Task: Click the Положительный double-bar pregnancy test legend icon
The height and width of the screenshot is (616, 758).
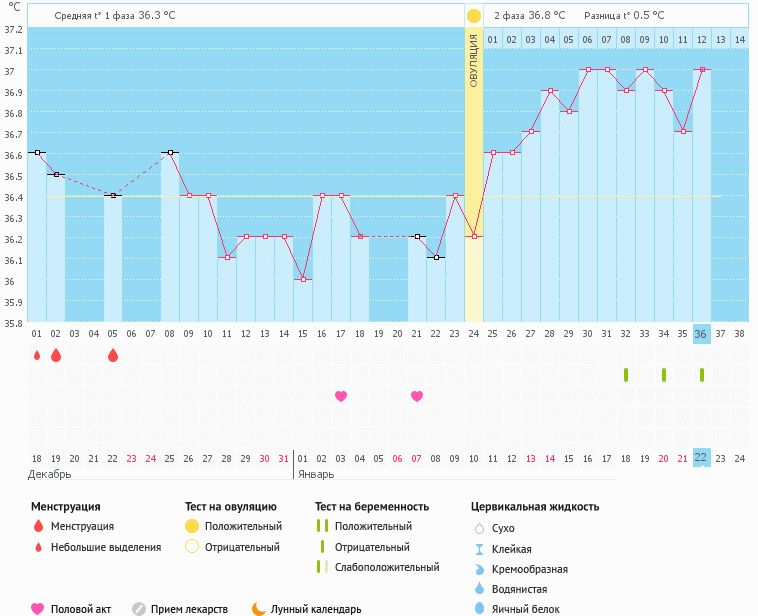Action: coord(322,526)
